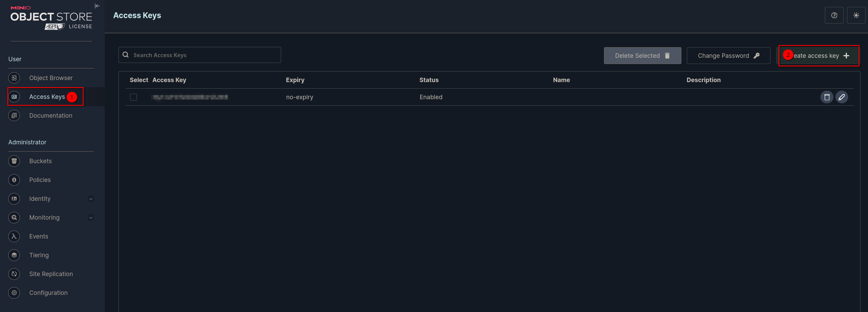Click the Change Password button
Viewport: 868px width, 312px height.
pos(728,56)
